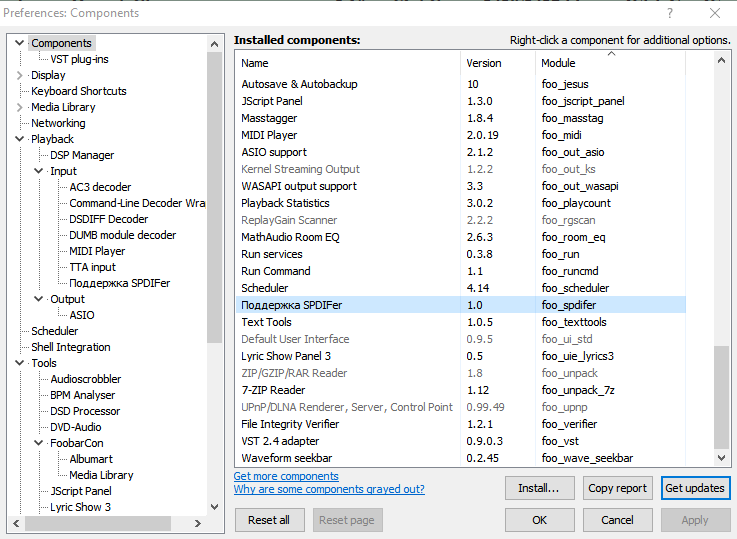This screenshot has height=539, width=737.
Task: Click the Install... button
Action: (x=539, y=488)
